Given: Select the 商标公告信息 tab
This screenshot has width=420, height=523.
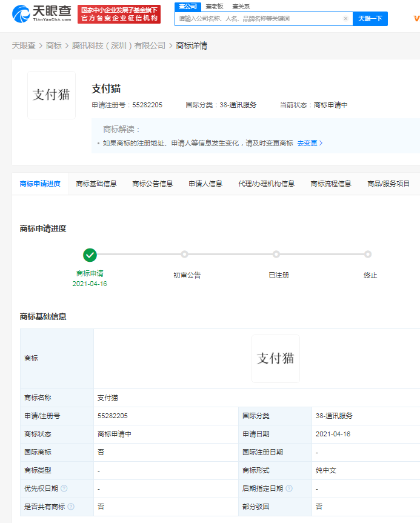Looking at the screenshot, I should 153,184.
